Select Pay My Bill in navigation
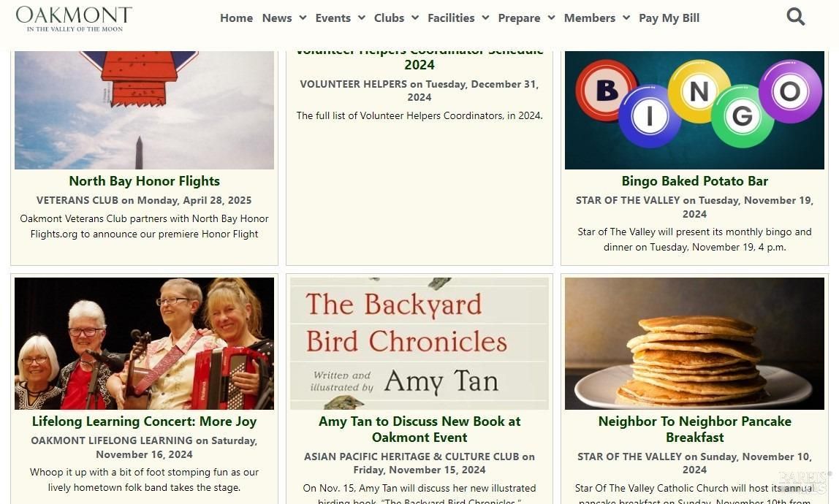The height and width of the screenshot is (504, 839). (669, 18)
